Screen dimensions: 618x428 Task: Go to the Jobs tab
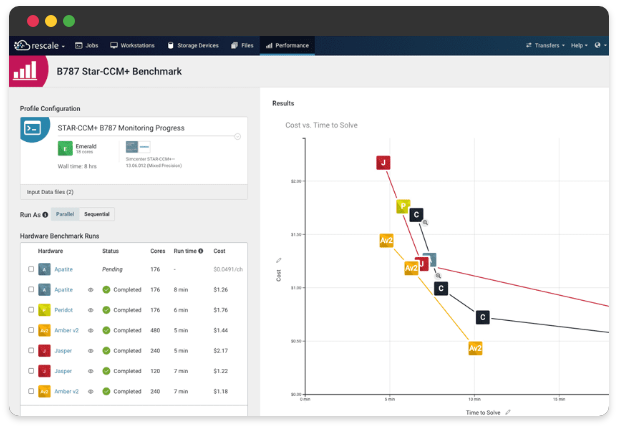click(x=86, y=45)
